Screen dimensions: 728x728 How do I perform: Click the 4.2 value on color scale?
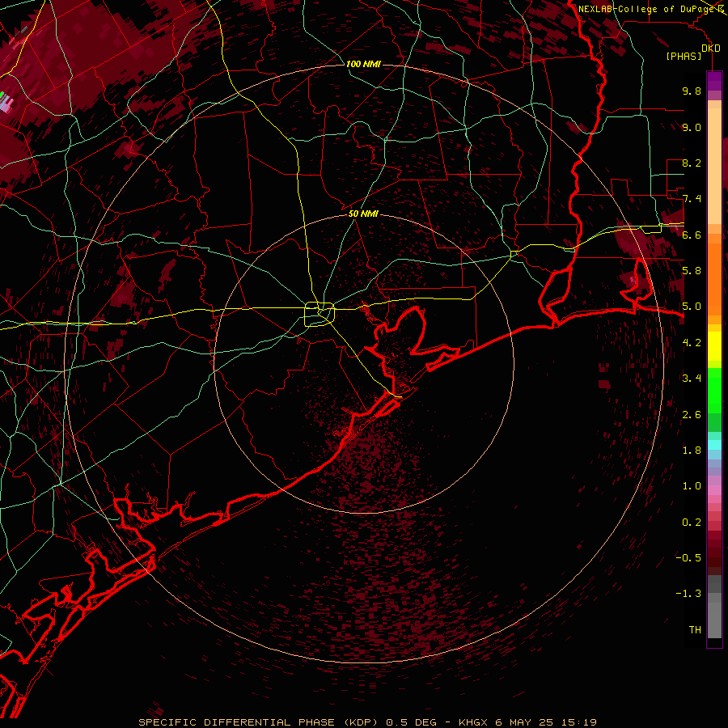tap(692, 343)
